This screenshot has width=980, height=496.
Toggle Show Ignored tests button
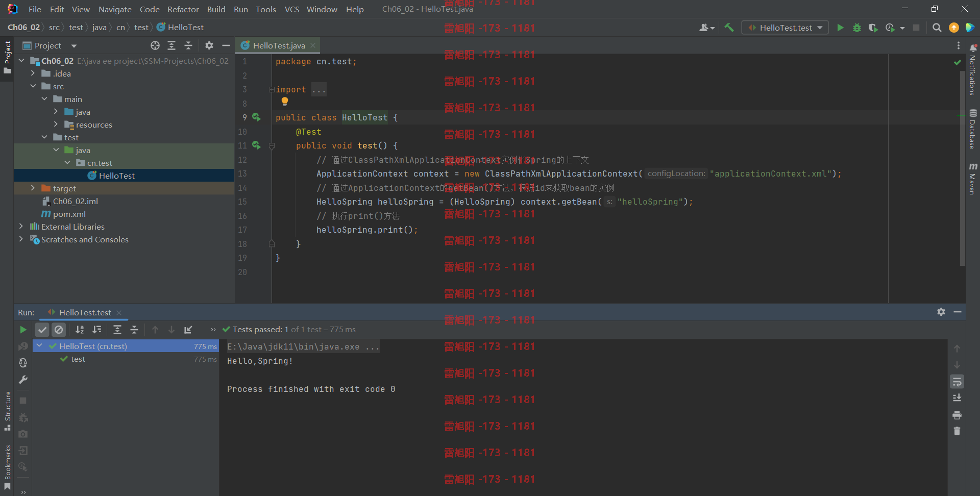click(59, 330)
